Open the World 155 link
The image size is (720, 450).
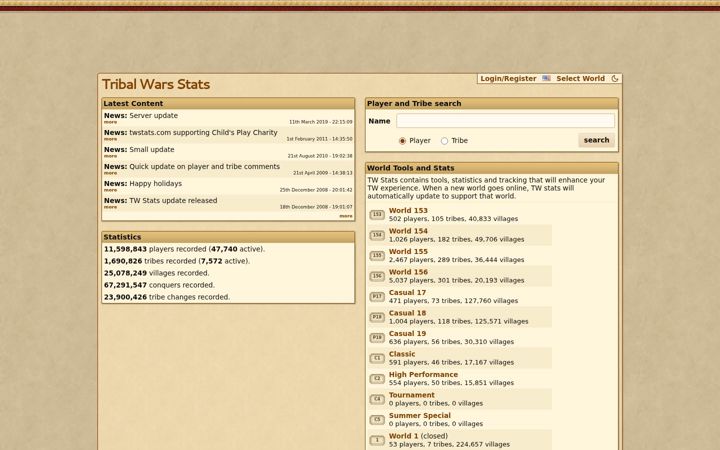408,252
